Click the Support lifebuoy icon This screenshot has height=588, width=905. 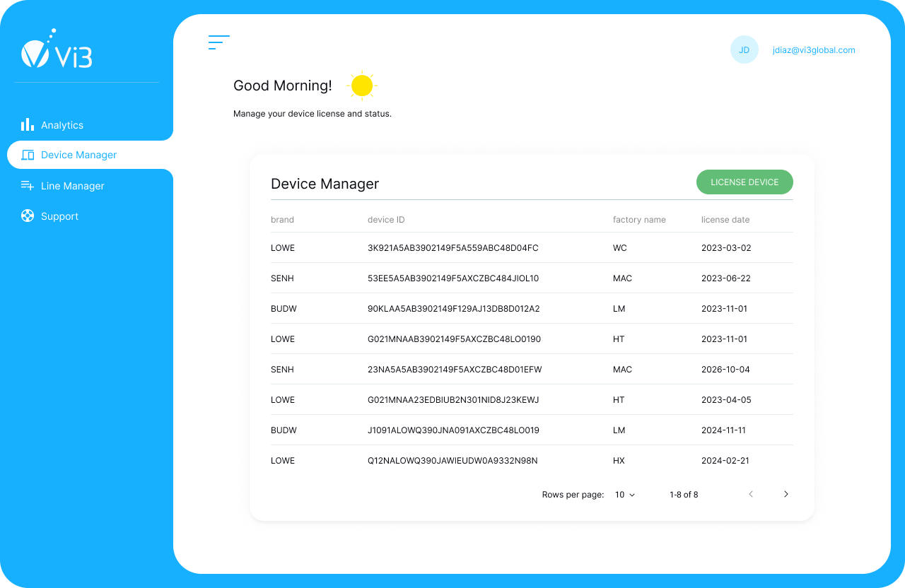tap(28, 216)
